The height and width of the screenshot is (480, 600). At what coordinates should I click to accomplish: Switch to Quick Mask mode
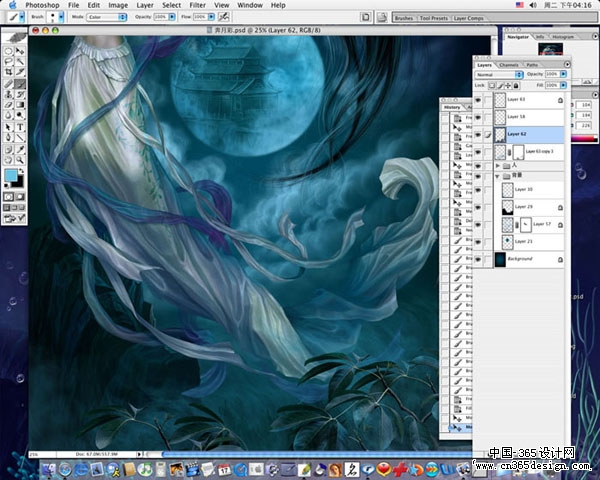point(20,197)
